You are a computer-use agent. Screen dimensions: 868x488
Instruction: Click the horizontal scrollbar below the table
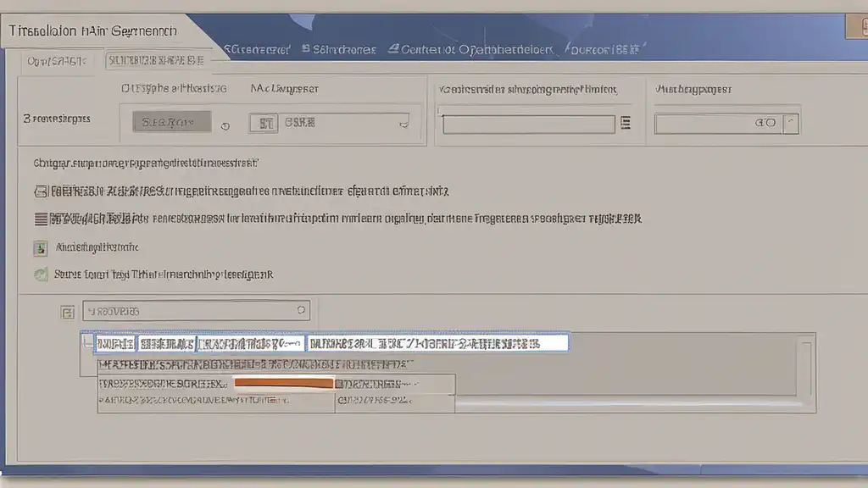click(x=628, y=404)
